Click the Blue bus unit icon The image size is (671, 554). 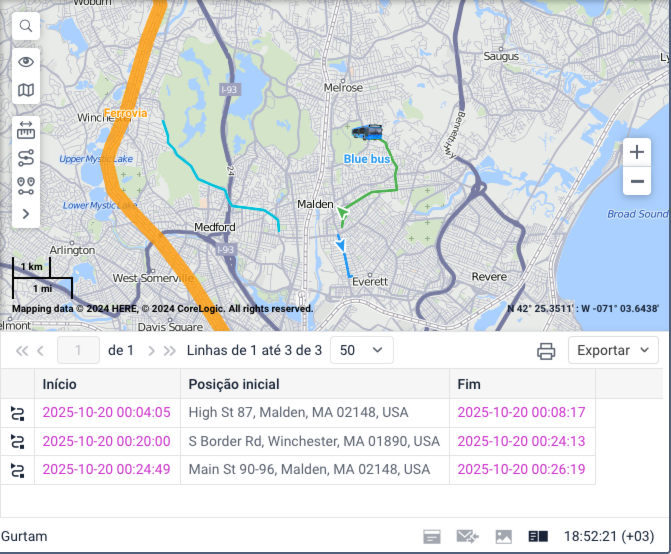[x=366, y=132]
